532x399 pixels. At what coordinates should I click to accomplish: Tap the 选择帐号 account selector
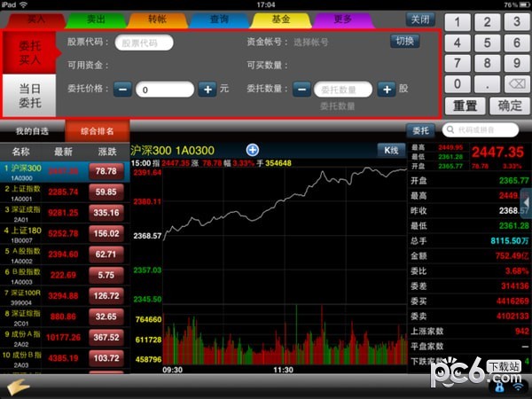pyautogui.click(x=311, y=43)
